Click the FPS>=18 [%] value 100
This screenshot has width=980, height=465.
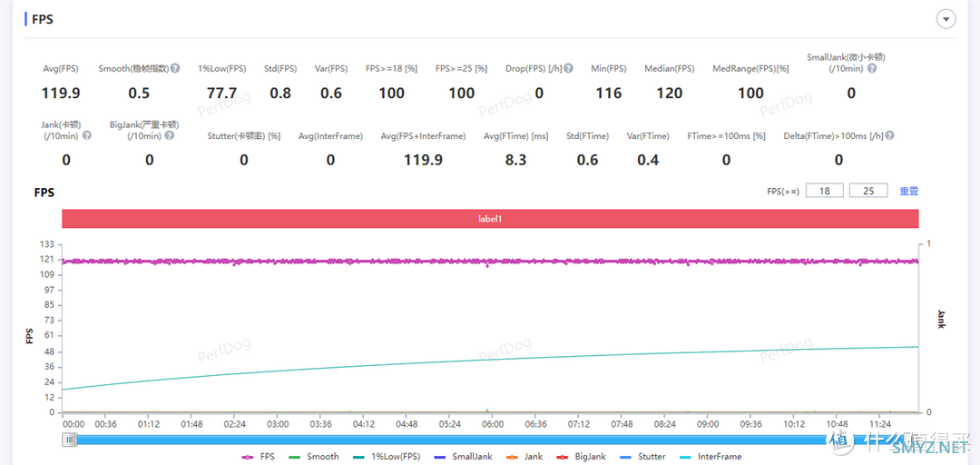pyautogui.click(x=391, y=94)
